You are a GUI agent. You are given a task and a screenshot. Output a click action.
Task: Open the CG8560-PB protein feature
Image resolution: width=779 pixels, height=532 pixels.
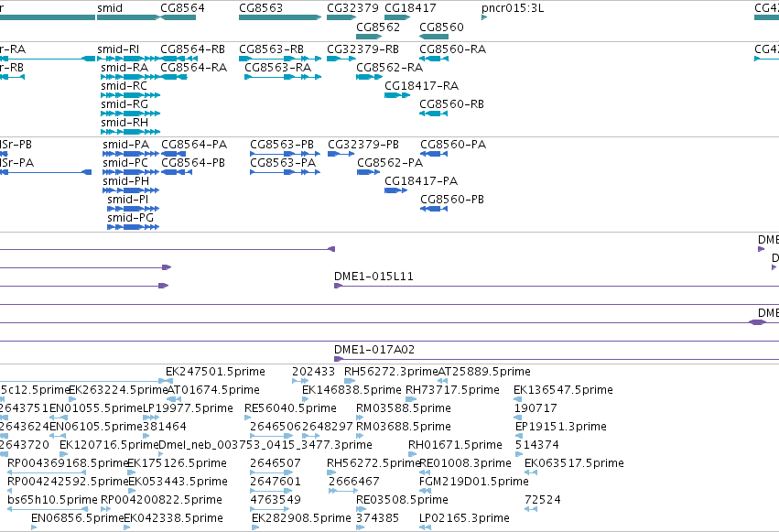(x=434, y=209)
